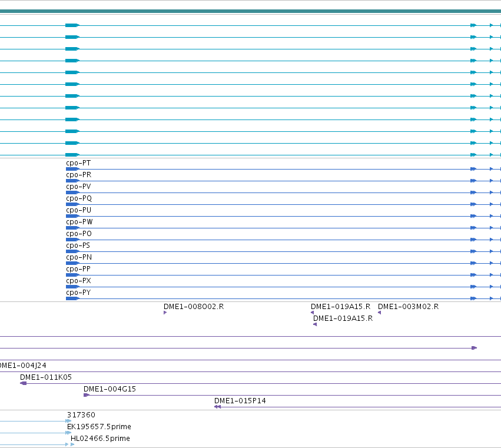Click the dark teal bar at top
This screenshot has height=448, width=501.
(x=251, y=12)
